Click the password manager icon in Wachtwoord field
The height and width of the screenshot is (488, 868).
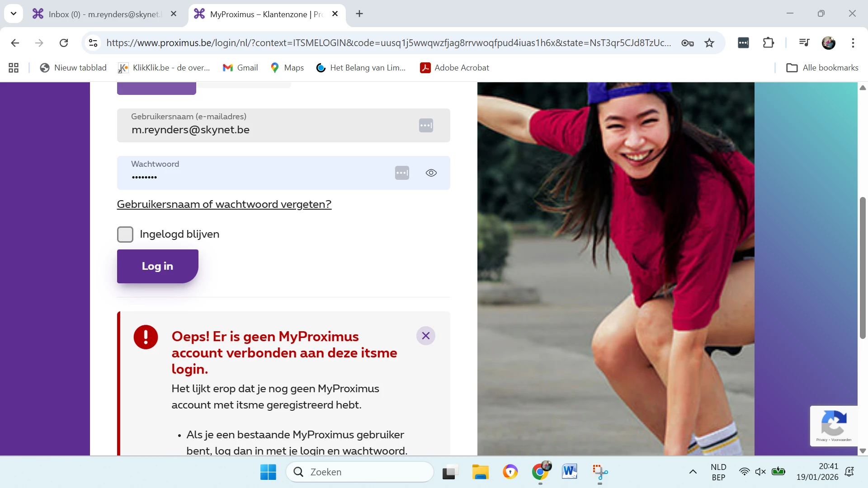coord(402,173)
